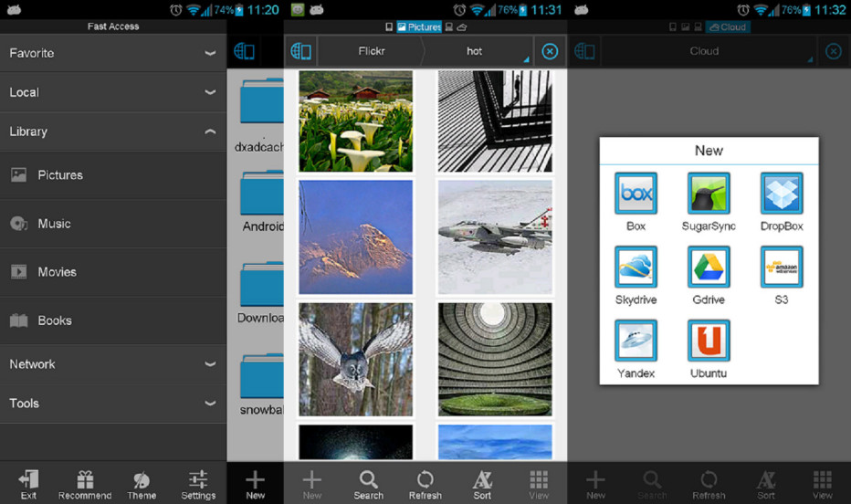Tap the Exit button
The height and width of the screenshot is (504, 851).
coord(28,485)
